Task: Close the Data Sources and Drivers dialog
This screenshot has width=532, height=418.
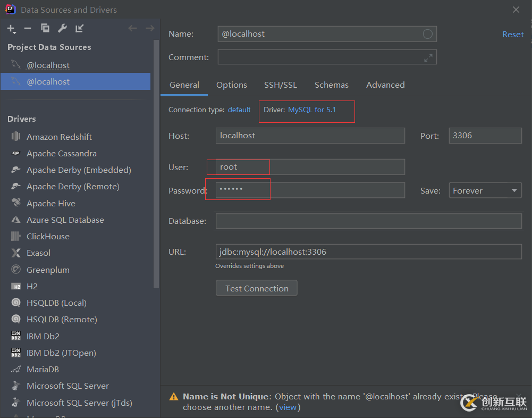Action: point(516,10)
